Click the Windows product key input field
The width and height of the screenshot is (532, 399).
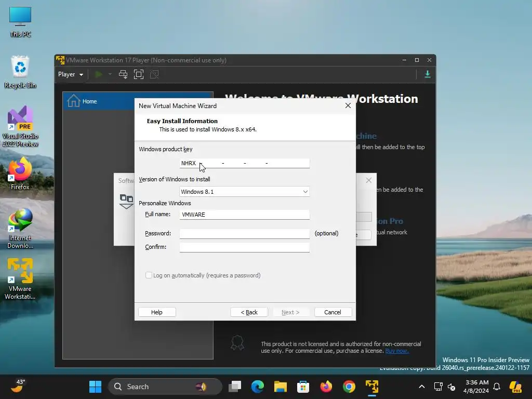[x=244, y=163]
